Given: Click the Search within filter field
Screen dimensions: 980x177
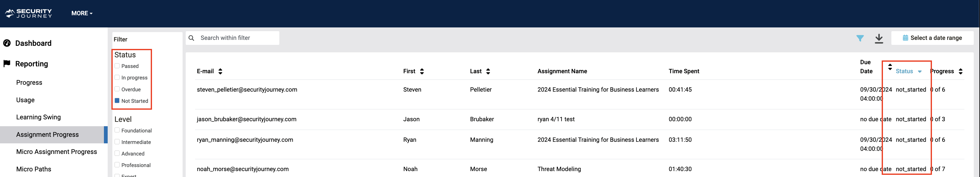Looking at the screenshot, I should click(238, 38).
